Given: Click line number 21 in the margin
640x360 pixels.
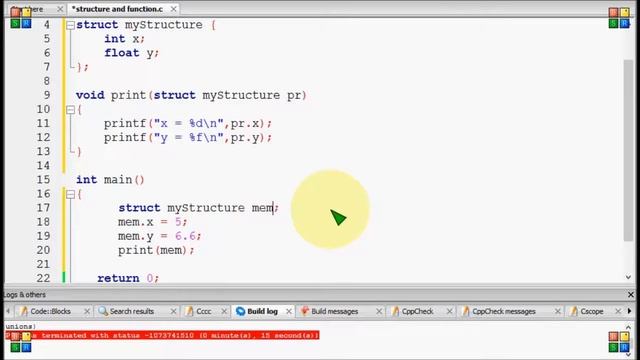Looking at the screenshot, I should click(x=43, y=264).
